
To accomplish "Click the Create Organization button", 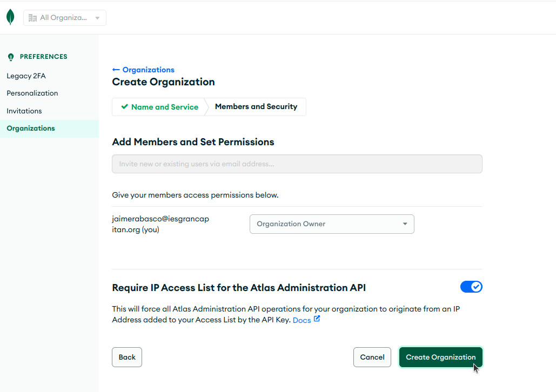I will pyautogui.click(x=441, y=357).
